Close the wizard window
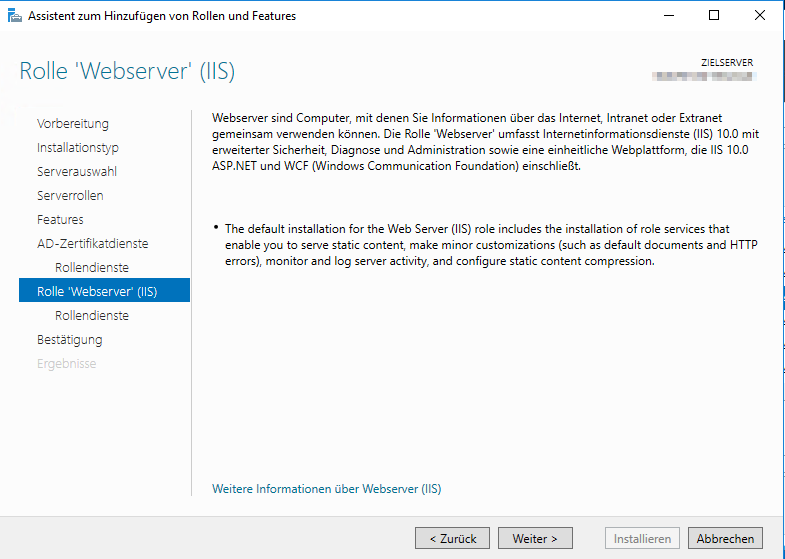The image size is (785, 559). [759, 16]
